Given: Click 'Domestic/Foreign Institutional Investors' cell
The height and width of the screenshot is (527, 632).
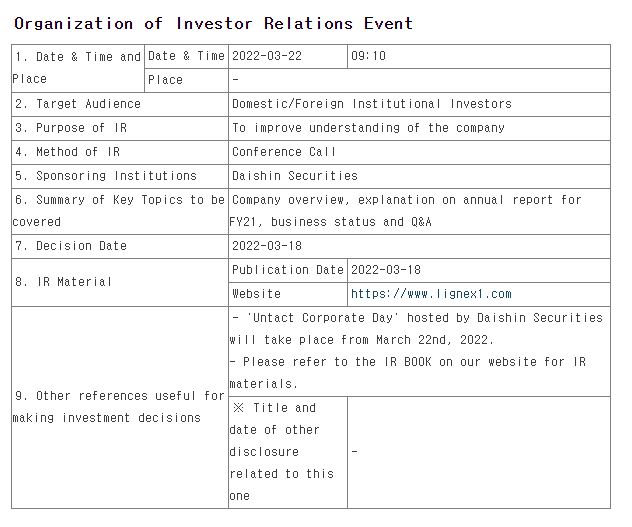Looking at the screenshot, I should [371, 104].
